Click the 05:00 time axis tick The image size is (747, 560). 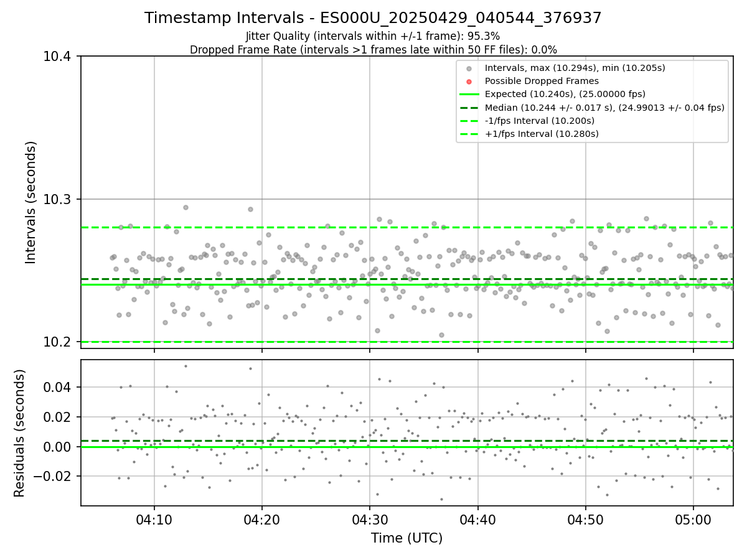point(693,520)
